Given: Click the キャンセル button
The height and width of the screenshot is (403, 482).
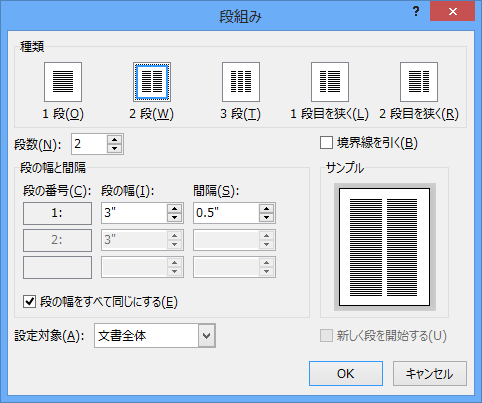Looking at the screenshot, I should pyautogui.click(x=430, y=374).
